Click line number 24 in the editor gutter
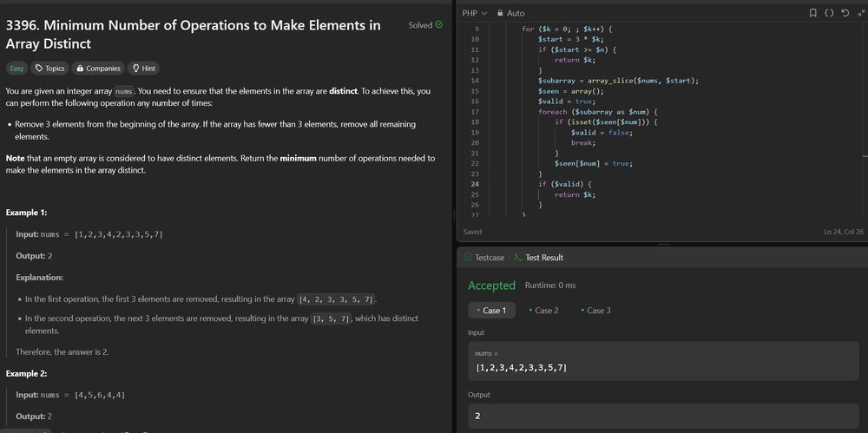Viewport: 868px width, 433px height. click(x=475, y=184)
